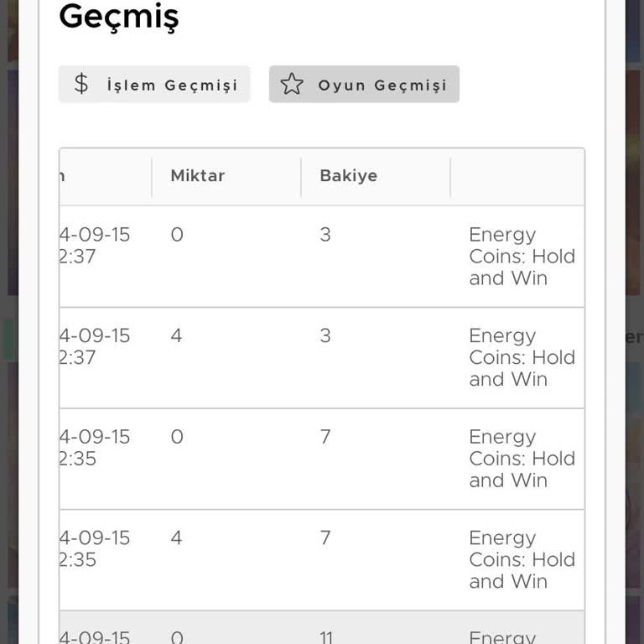Click the first row's date cell

tap(94, 246)
